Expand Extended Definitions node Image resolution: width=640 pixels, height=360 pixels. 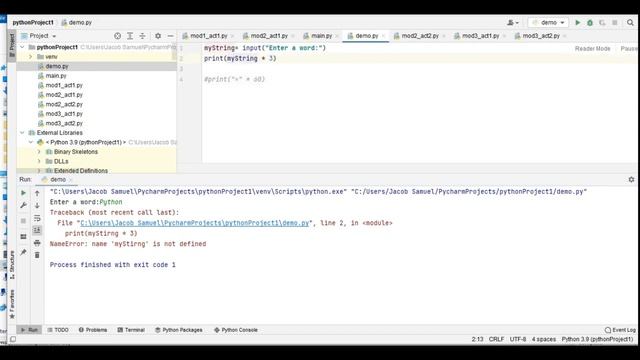[x=39, y=171]
